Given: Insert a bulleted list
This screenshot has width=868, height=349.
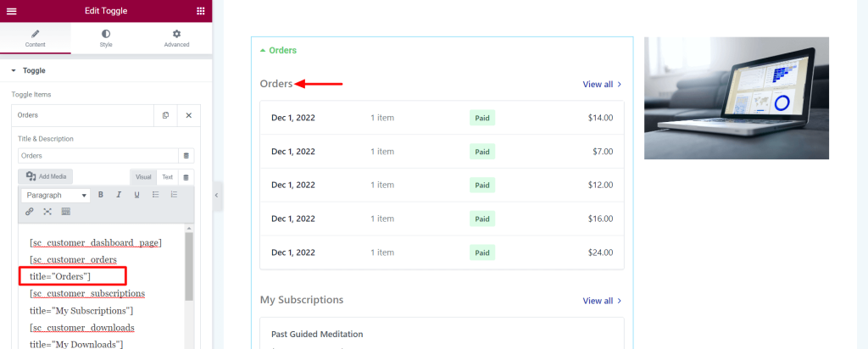Looking at the screenshot, I should 155,195.
